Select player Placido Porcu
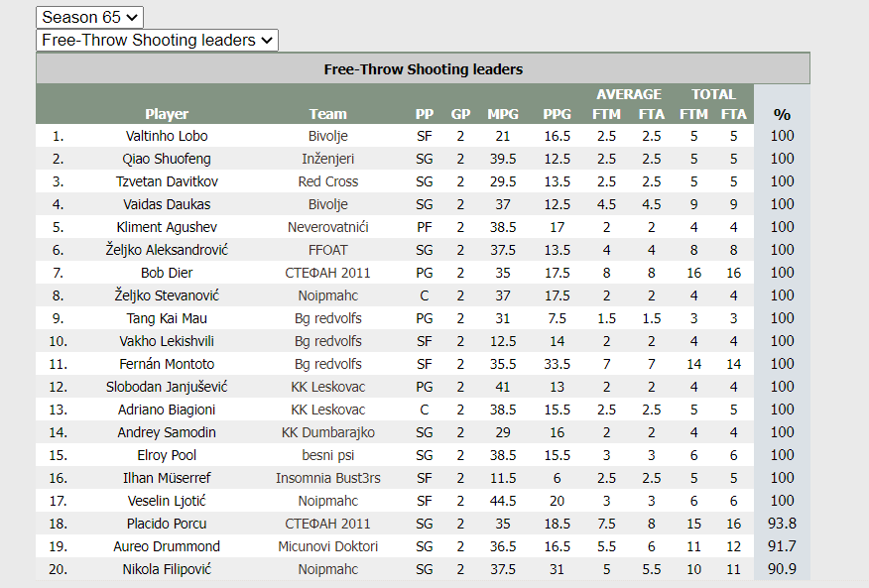 (x=167, y=524)
